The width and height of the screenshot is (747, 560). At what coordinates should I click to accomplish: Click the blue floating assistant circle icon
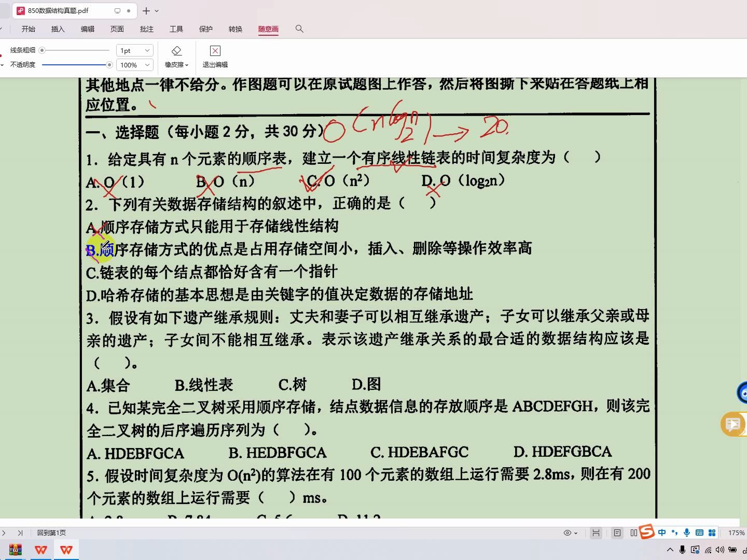[x=742, y=393]
